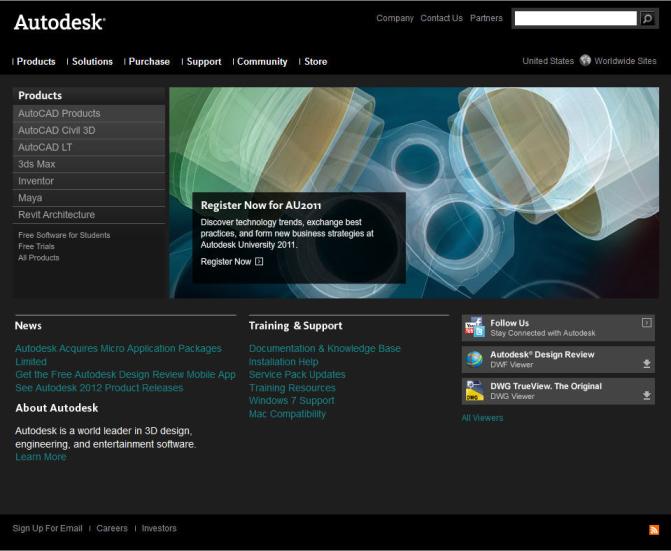671x551 pixels.
Task: Open See Autodesk 2012 Product Releases link
Action: point(99,388)
